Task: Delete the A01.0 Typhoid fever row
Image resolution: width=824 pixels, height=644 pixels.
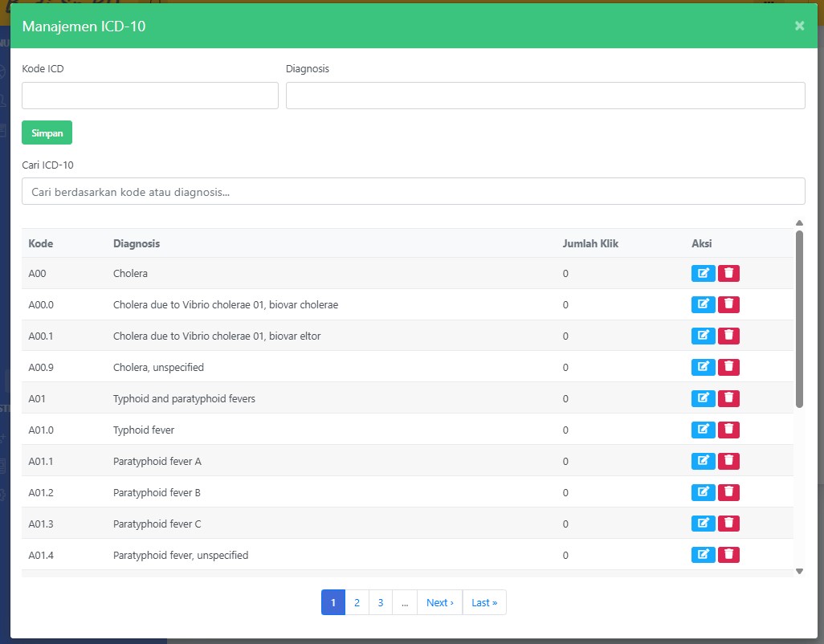Action: click(x=728, y=430)
